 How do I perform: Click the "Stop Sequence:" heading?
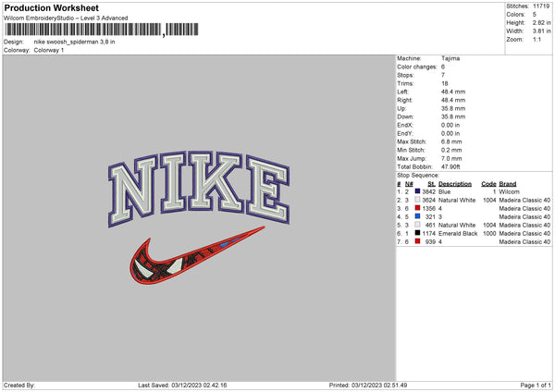[x=418, y=175]
